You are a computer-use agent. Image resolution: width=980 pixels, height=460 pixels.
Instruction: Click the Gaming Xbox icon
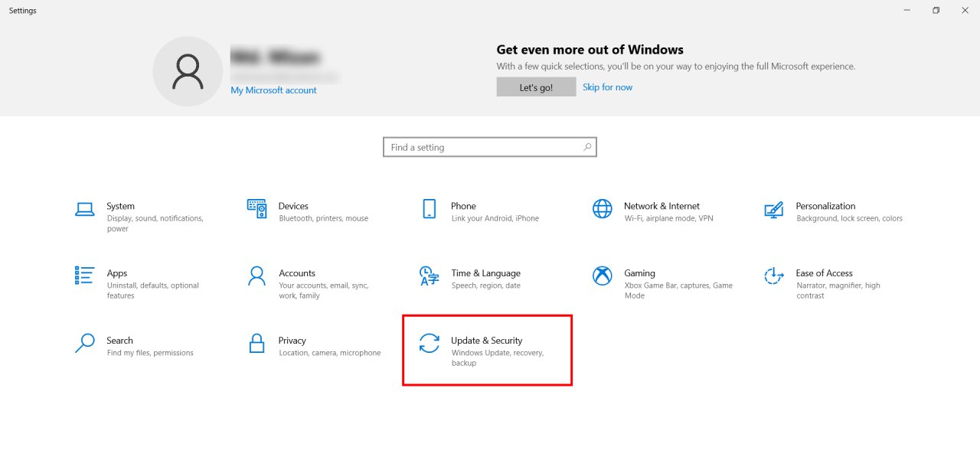pyautogui.click(x=603, y=276)
